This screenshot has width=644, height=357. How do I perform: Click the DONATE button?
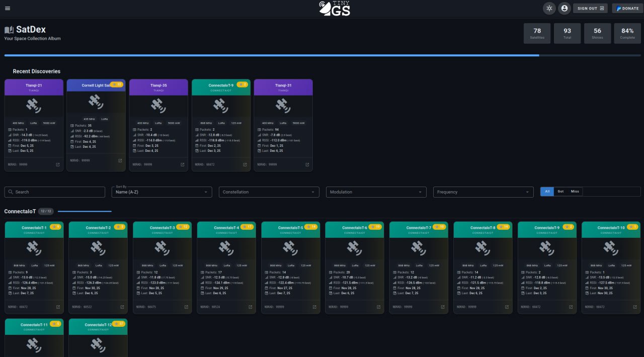(x=627, y=9)
